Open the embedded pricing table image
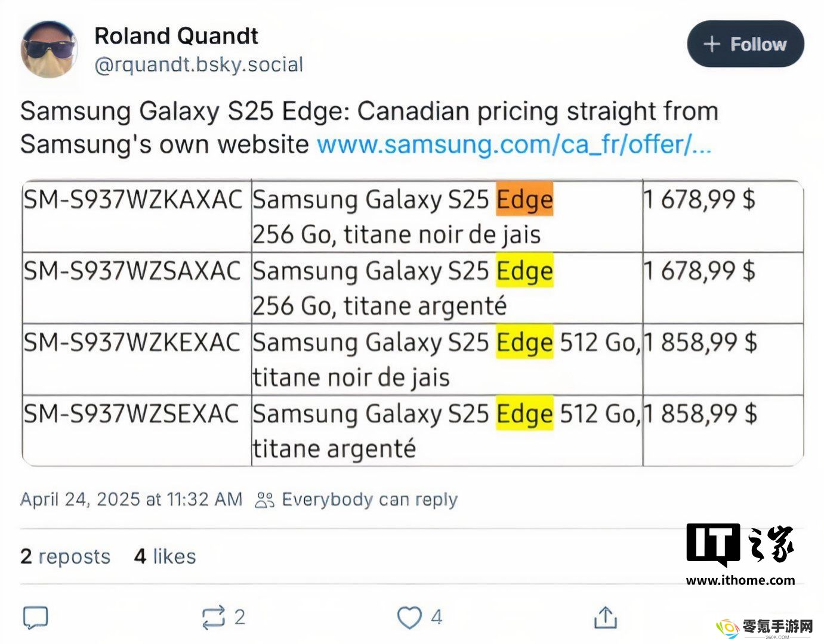This screenshot has width=824, height=644. coord(412,323)
